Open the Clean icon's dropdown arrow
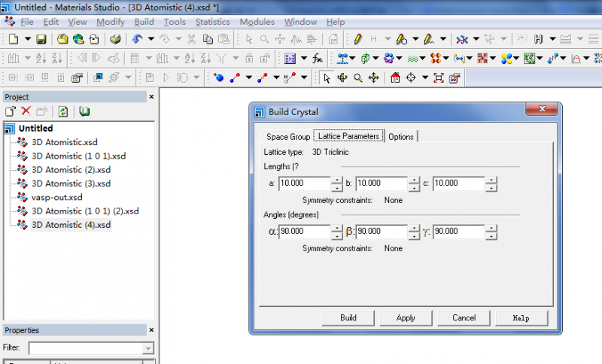602x364 pixels. [476, 39]
